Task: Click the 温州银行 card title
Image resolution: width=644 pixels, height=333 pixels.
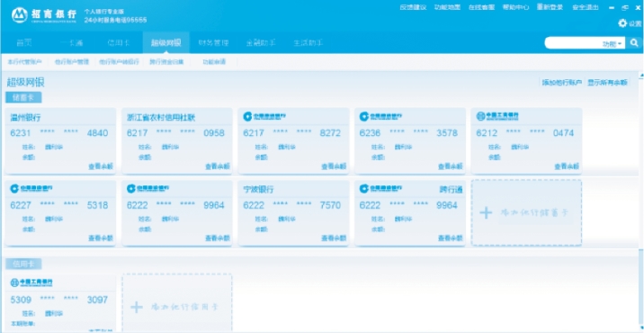Action: tap(25, 118)
